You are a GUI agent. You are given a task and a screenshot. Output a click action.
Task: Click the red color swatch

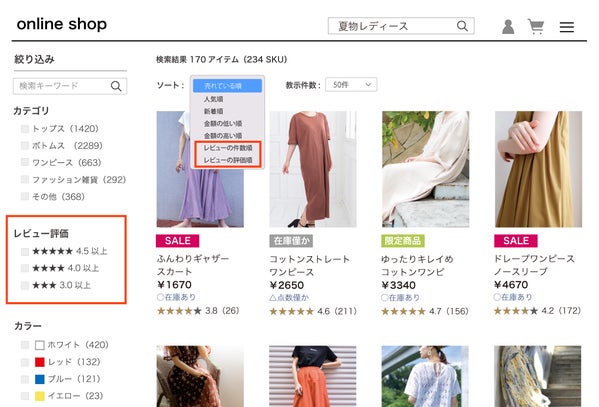(40, 362)
